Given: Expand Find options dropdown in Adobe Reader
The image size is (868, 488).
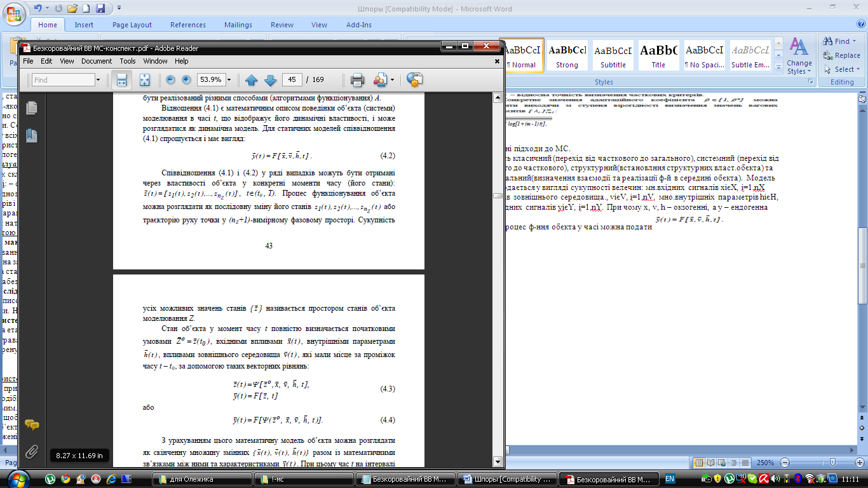Looking at the screenshot, I should pyautogui.click(x=98, y=80).
